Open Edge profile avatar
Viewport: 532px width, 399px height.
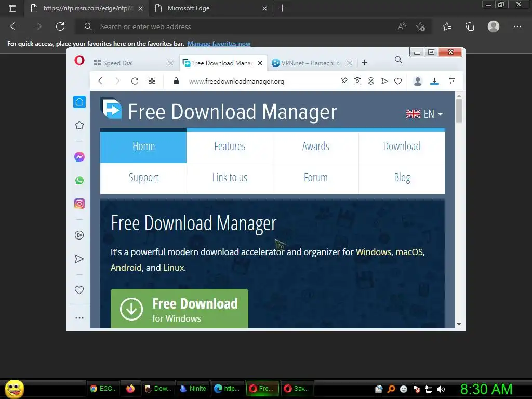[494, 26]
